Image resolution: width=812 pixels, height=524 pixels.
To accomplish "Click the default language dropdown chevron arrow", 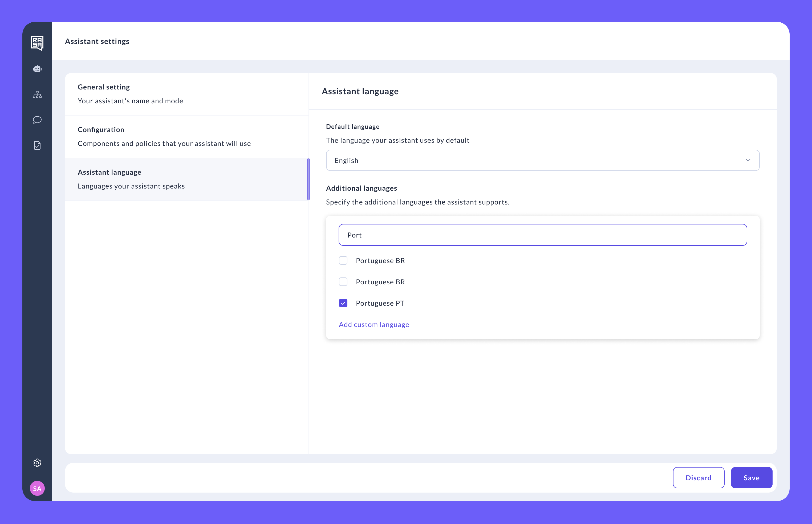I will click(x=748, y=160).
